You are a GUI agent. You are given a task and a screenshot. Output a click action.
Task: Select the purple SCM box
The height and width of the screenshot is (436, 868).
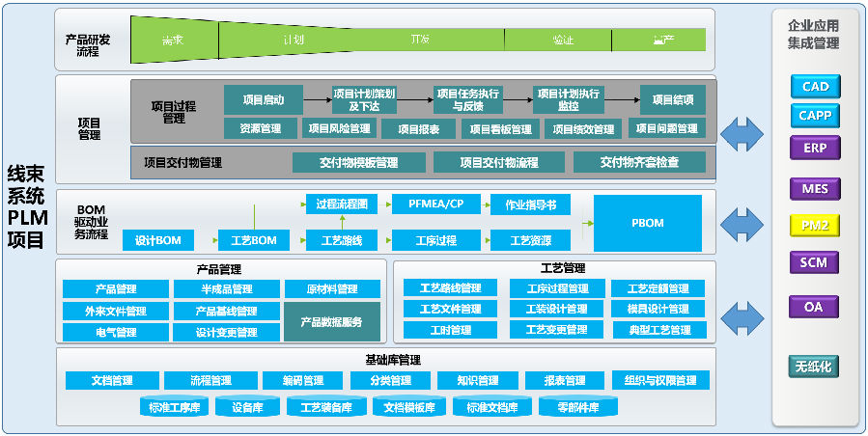click(x=816, y=262)
